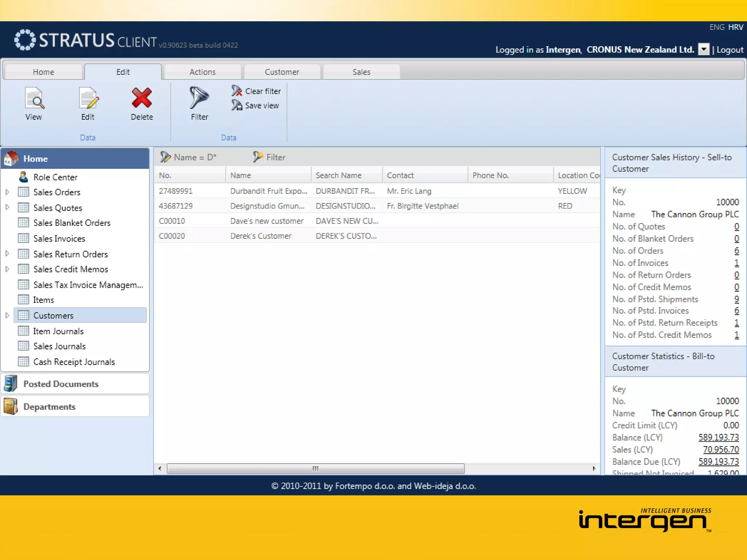Click the Customers grid icon
The height and width of the screenshot is (560, 747).
coord(24,315)
